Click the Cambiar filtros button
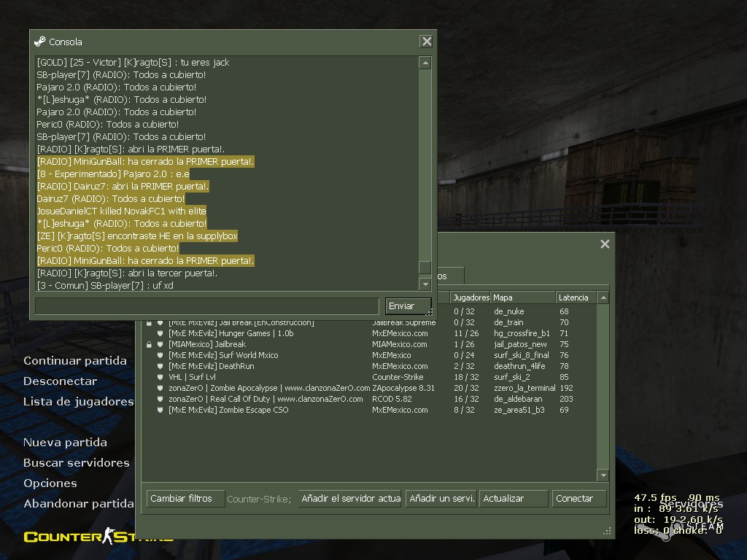This screenshot has height=560, width=747. click(186, 499)
